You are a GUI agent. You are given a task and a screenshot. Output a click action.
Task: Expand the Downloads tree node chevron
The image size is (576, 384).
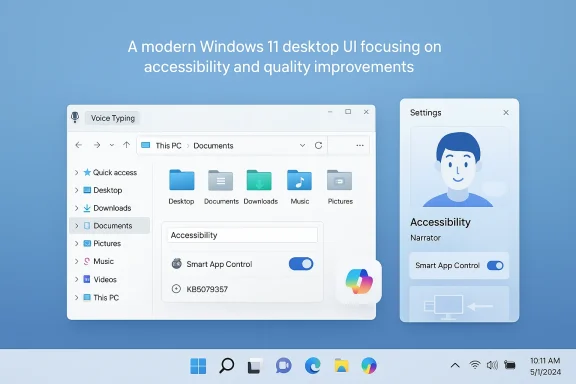point(76,208)
